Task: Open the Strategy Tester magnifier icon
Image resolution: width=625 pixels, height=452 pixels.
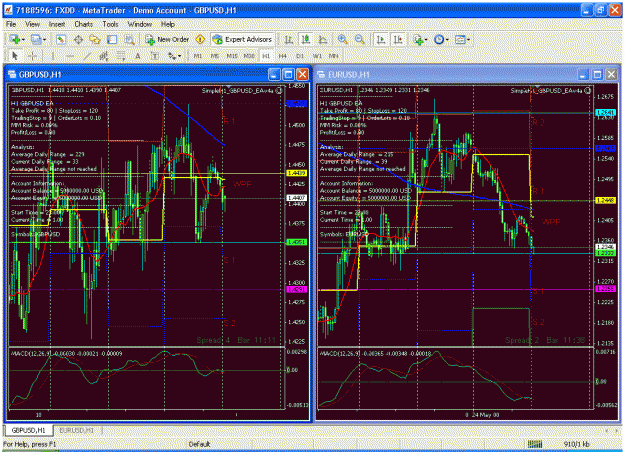Action: (x=129, y=39)
